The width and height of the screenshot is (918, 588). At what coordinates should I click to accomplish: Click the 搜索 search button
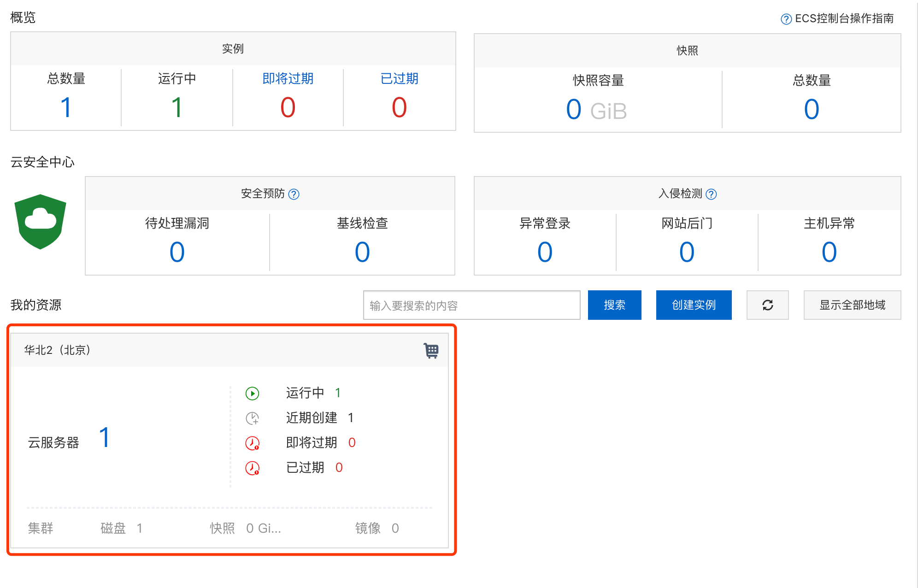point(614,305)
